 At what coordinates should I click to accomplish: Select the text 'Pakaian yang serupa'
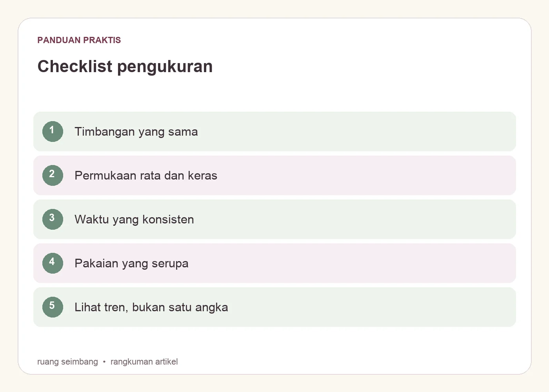131,263
